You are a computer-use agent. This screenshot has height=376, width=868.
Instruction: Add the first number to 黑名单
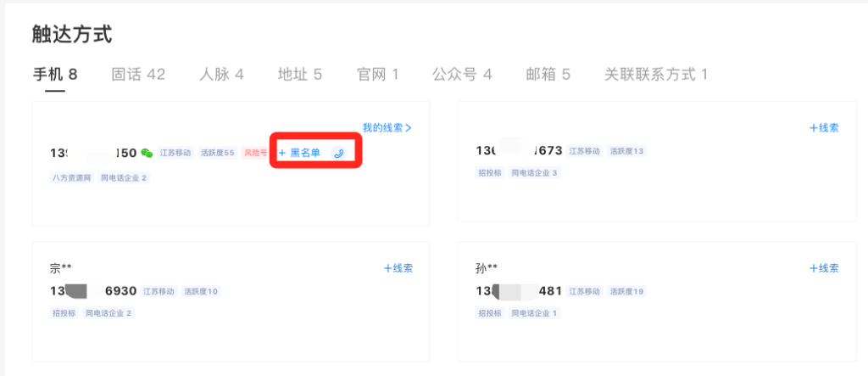click(x=300, y=153)
